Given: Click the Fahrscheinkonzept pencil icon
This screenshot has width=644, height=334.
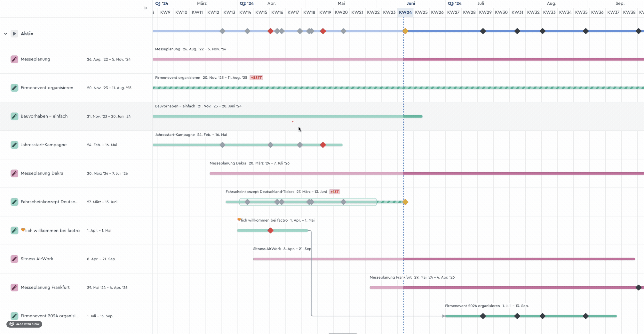Looking at the screenshot, I should [14, 202].
